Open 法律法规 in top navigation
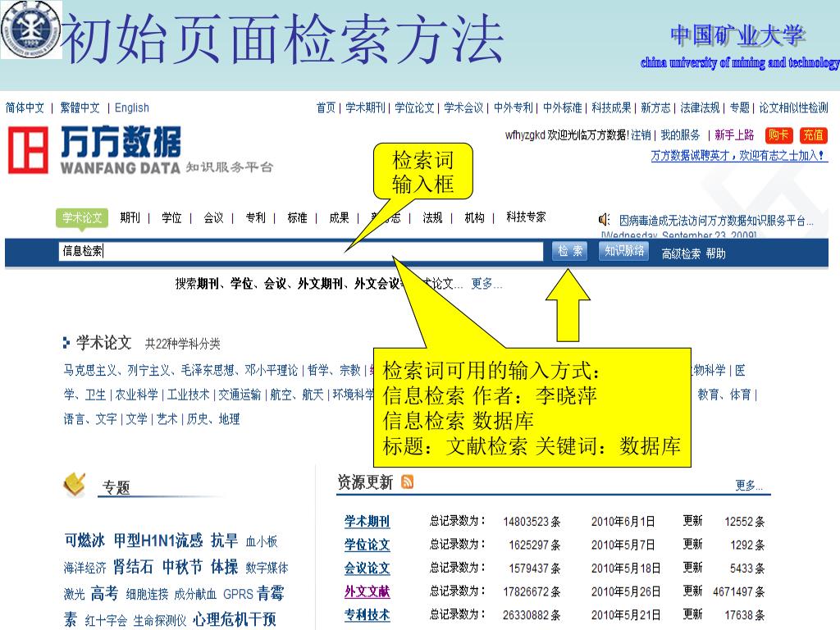 click(700, 107)
